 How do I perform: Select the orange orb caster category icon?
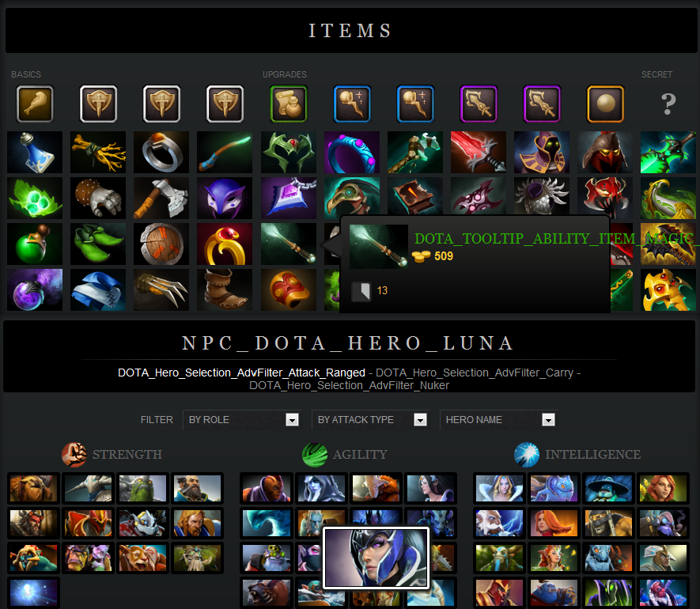[x=605, y=104]
